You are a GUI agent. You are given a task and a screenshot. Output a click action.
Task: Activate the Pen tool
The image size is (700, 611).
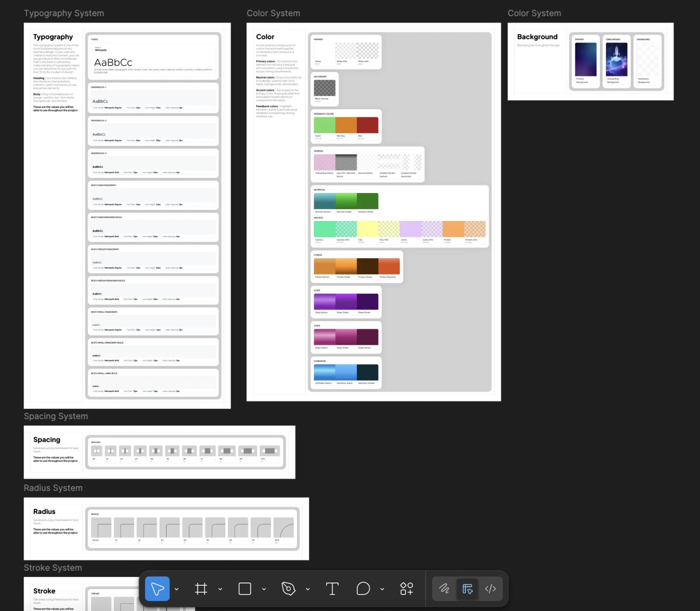pyautogui.click(x=288, y=589)
